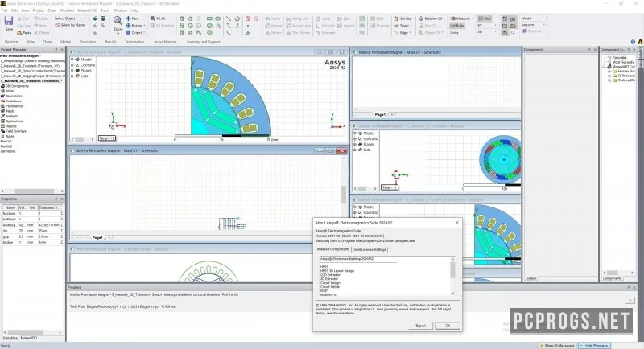Open the vacuum material dropdown
Viewport: 644px width, 349px height.
pos(533,25)
